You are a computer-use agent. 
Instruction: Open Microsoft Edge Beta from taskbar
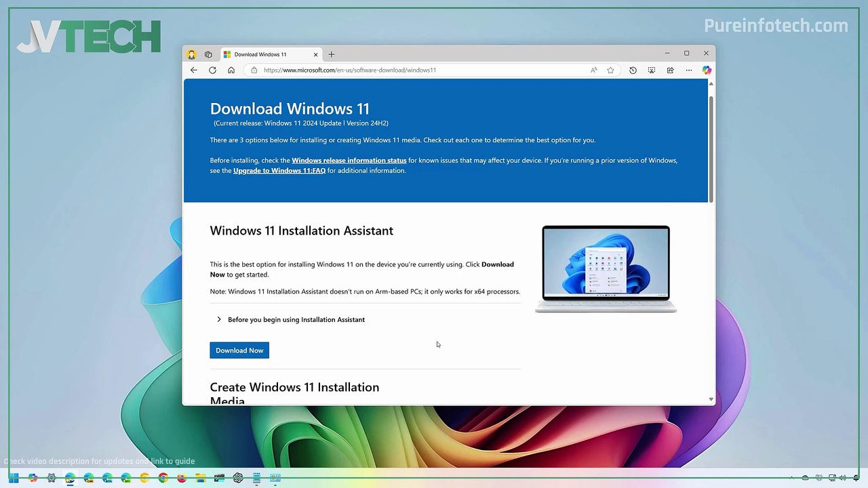(107, 478)
